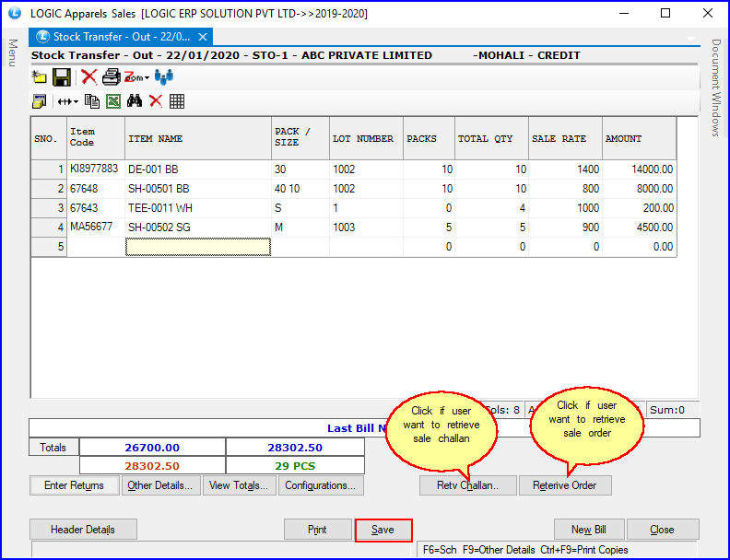Click the binoculars find icon
This screenshot has width=730, height=560.
(x=135, y=101)
